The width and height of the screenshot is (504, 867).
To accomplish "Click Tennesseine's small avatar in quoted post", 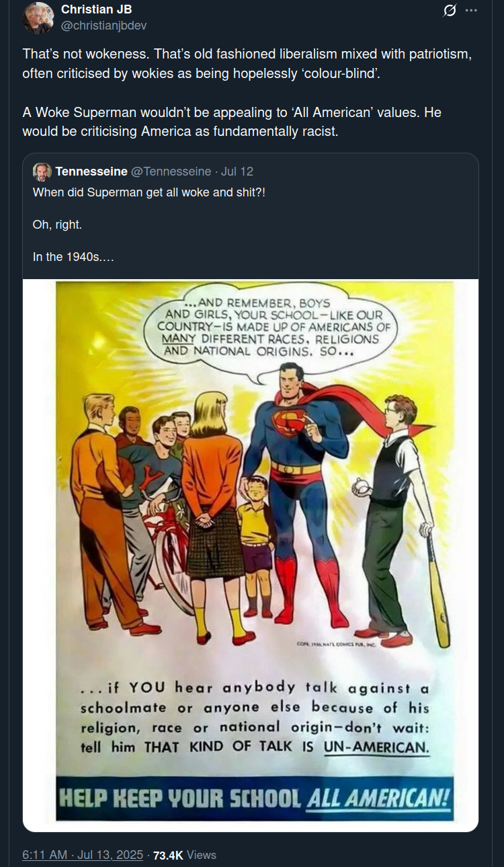I will pyautogui.click(x=42, y=172).
